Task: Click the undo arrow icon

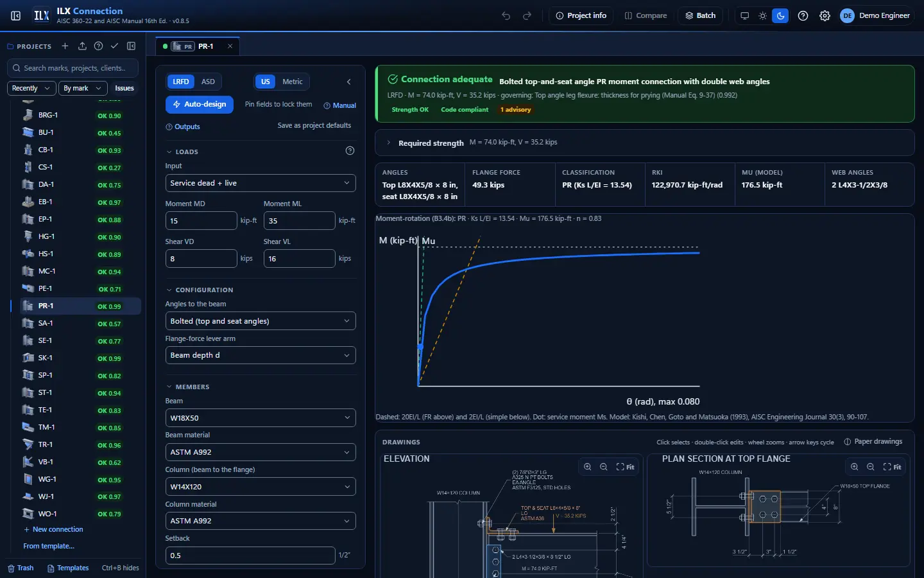Action: (x=506, y=15)
